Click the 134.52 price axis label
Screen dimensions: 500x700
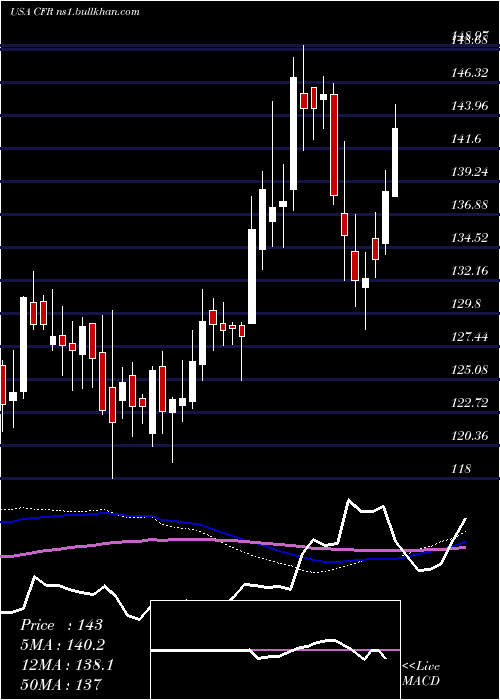tap(470, 238)
